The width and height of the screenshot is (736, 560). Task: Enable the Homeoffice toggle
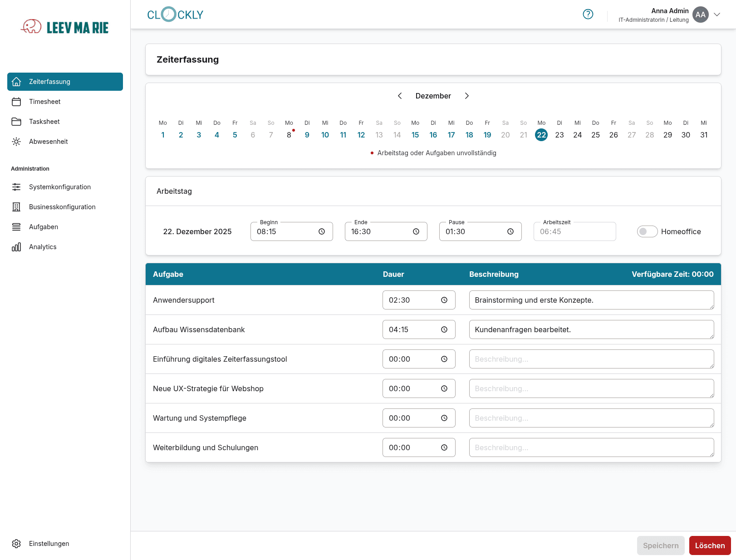coord(647,231)
